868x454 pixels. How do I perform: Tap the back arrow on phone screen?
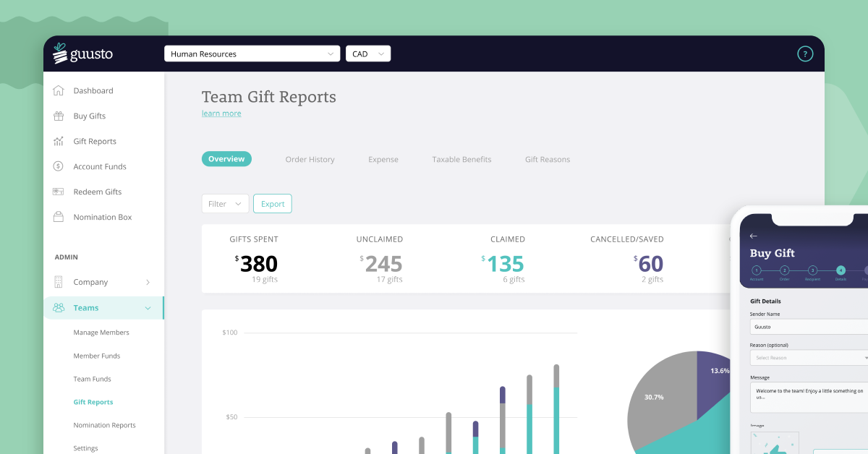point(753,236)
